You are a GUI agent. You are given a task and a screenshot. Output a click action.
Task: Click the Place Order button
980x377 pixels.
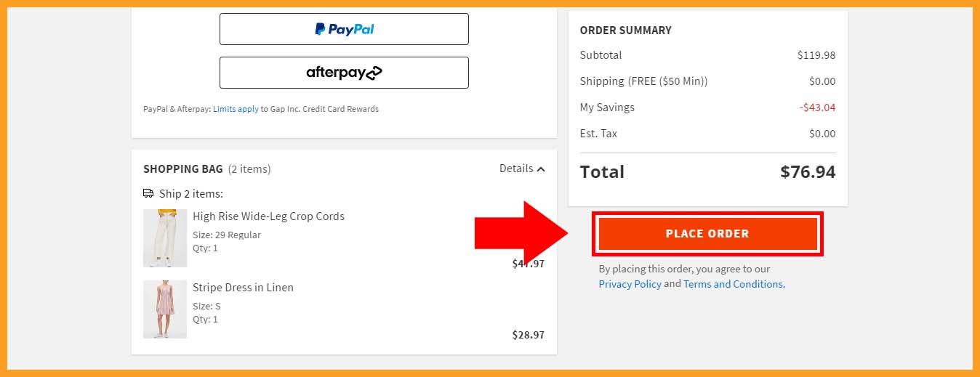707,234
